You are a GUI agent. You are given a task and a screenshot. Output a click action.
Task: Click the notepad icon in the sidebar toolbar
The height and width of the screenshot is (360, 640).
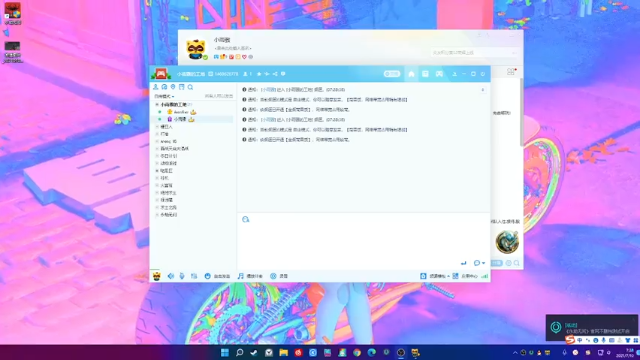point(182,87)
